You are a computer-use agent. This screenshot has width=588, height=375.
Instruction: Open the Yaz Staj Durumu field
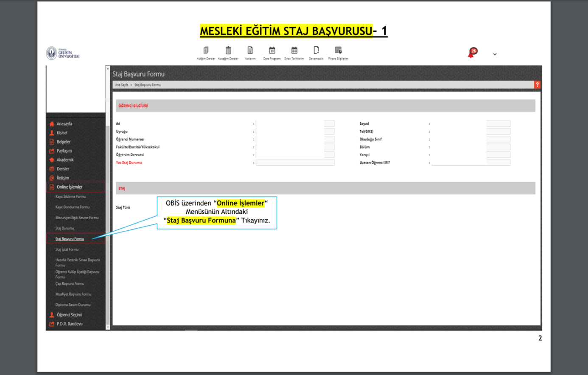pos(295,162)
